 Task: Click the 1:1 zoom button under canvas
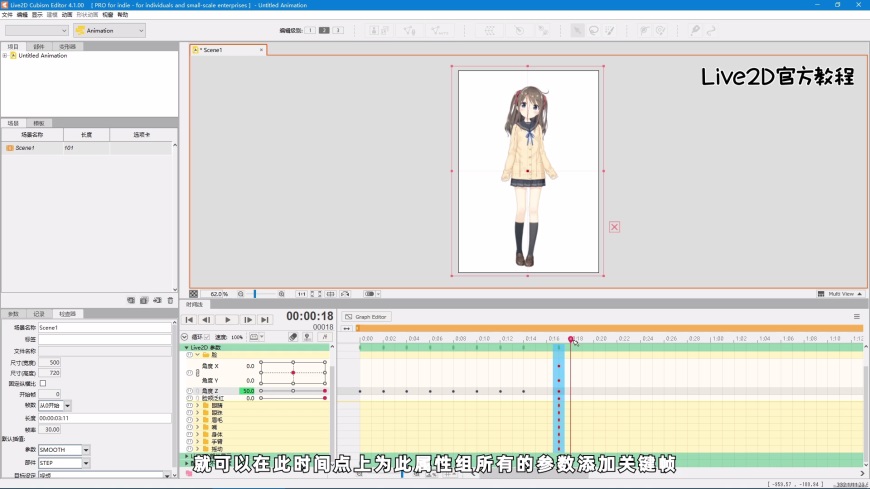coord(301,294)
